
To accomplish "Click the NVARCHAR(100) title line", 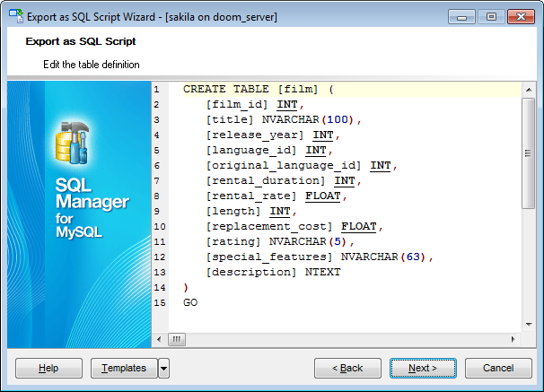I will [x=283, y=119].
